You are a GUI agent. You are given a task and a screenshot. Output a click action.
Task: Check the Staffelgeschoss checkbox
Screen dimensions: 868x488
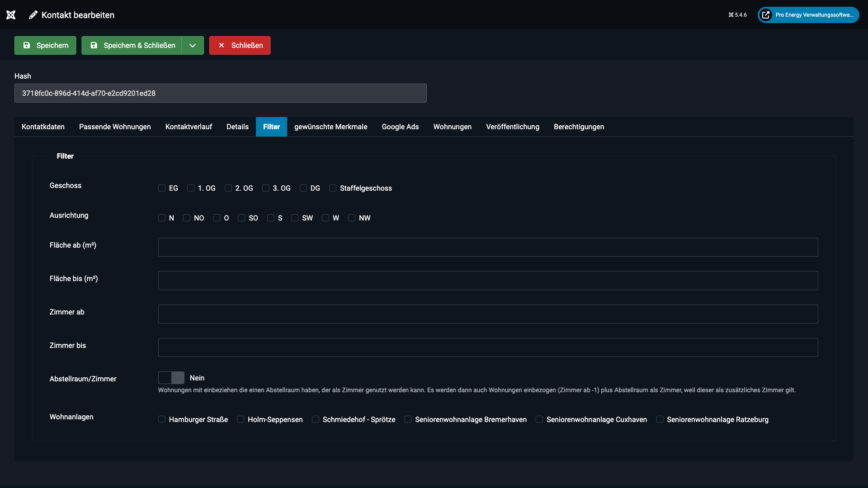pyautogui.click(x=333, y=188)
